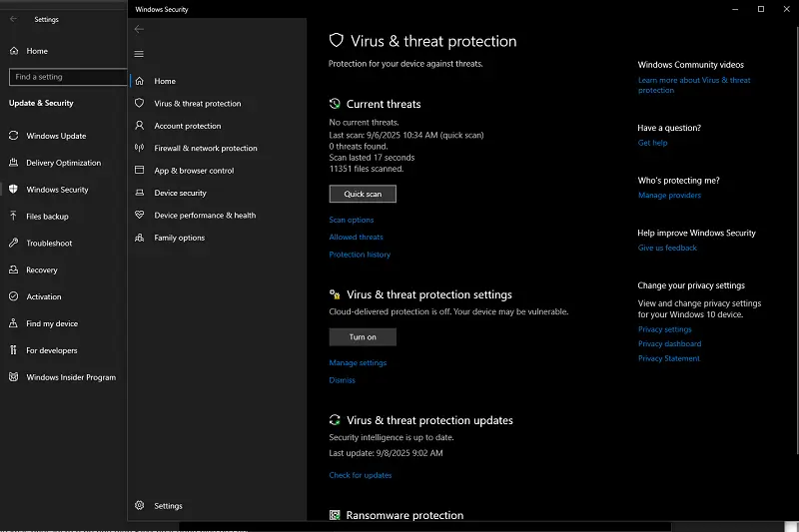799x532 pixels.
Task: Click Give us feedback link
Action: 667,248
